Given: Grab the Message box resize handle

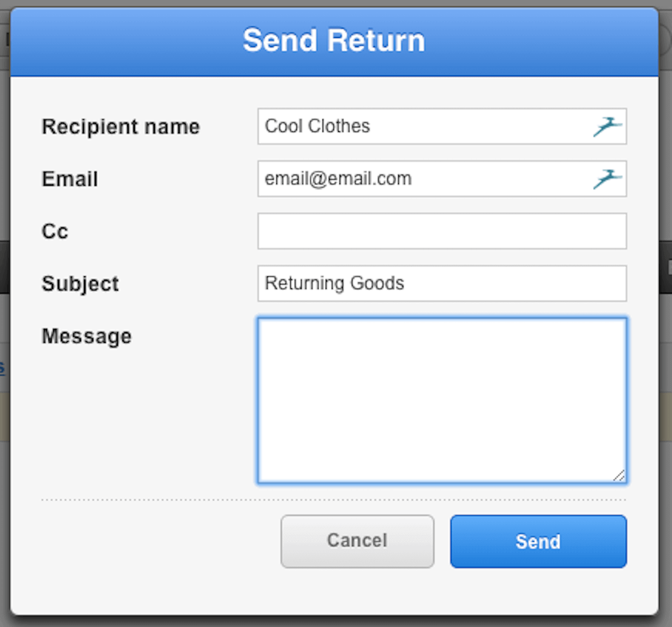Looking at the screenshot, I should pos(619,475).
